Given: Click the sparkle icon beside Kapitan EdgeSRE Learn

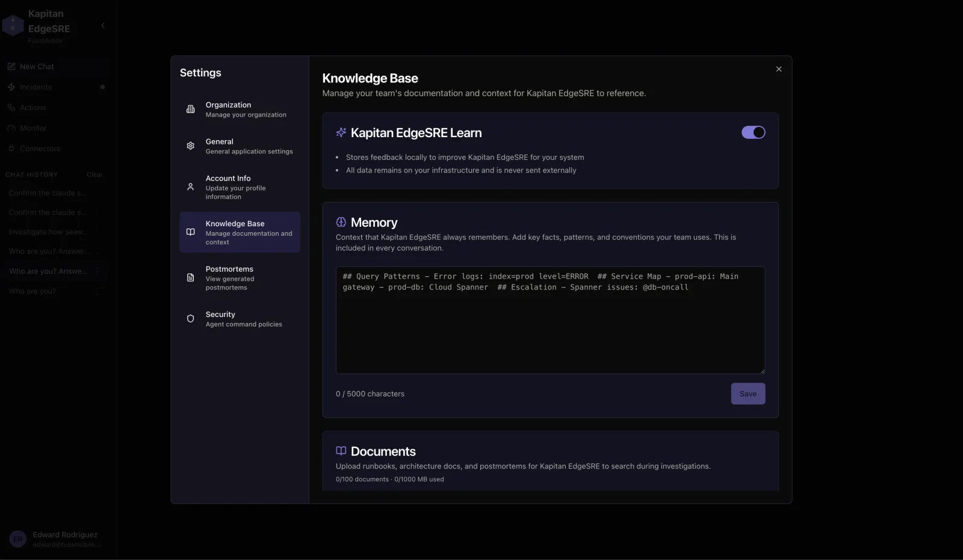Looking at the screenshot, I should pos(341,132).
